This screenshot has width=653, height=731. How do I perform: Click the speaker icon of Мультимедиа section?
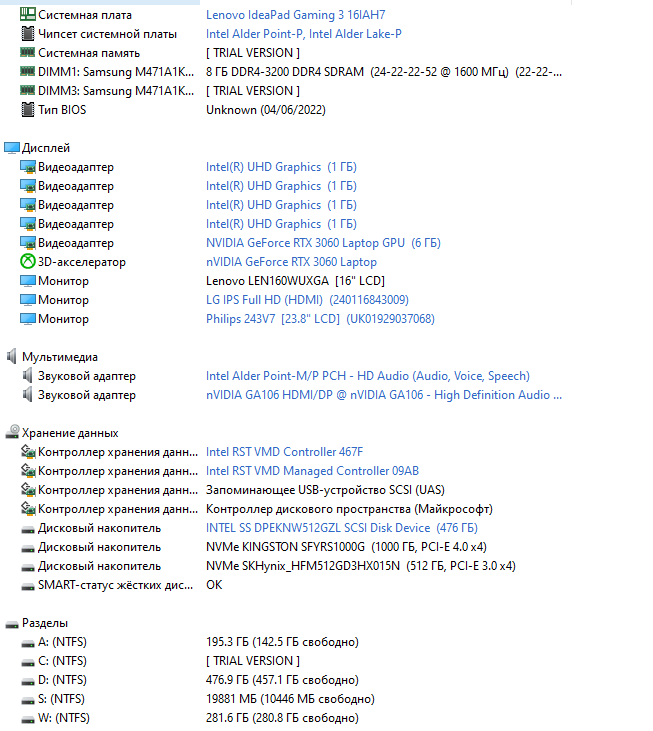[12, 357]
